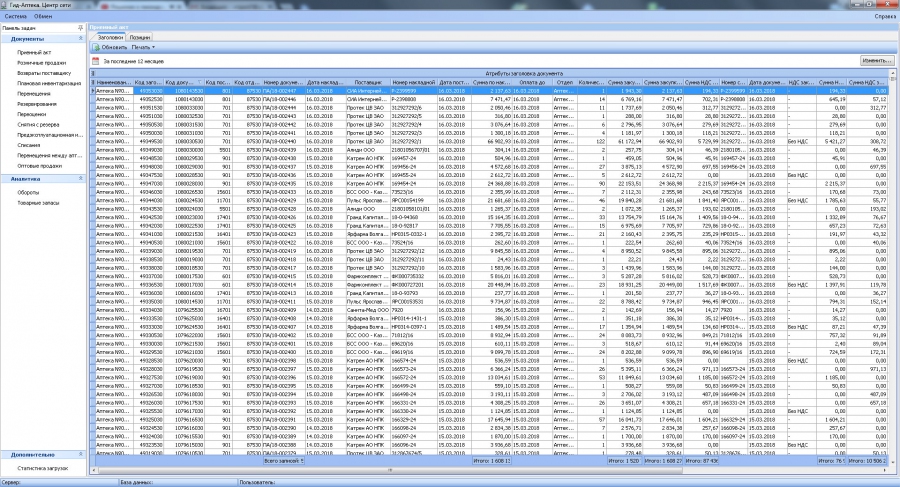Sort by the Поставщик column header

(368, 82)
